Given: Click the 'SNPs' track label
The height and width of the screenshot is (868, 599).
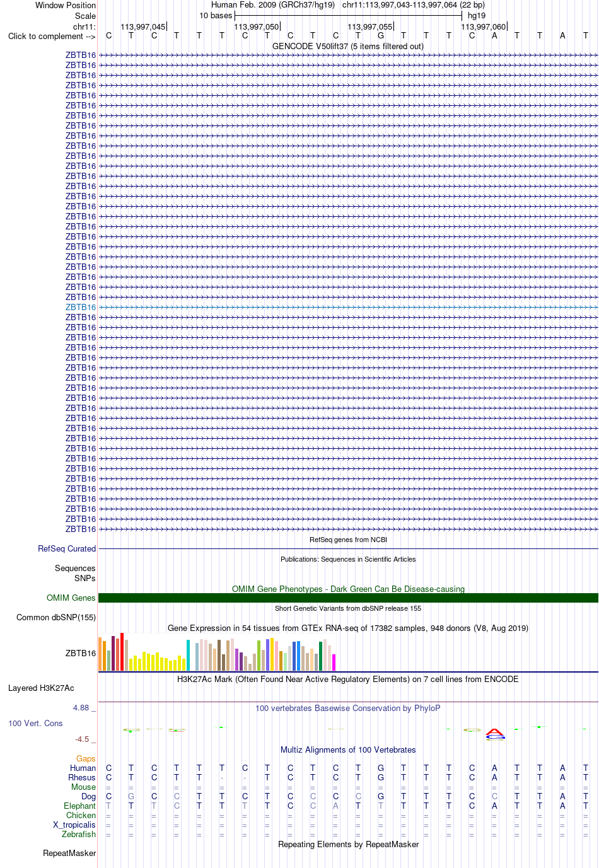Looking at the screenshot, I should (85, 578).
